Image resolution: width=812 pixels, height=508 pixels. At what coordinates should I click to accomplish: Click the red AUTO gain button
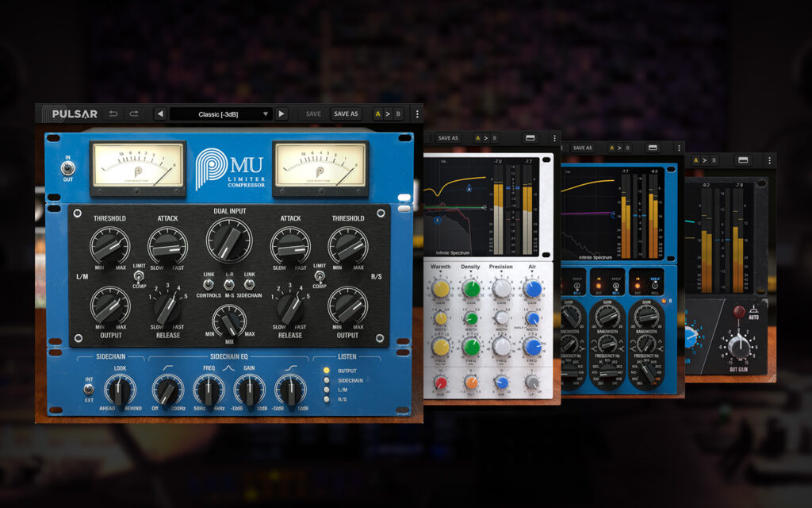pos(739,311)
